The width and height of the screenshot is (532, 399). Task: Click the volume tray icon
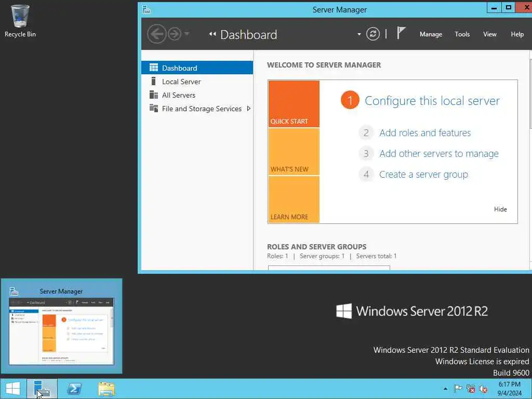(483, 389)
